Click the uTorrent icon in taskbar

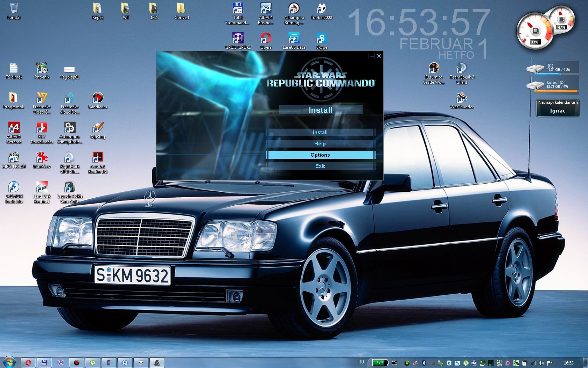[93, 363]
